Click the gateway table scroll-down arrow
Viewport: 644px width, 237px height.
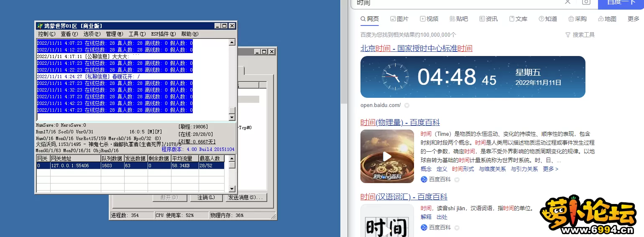click(232, 190)
